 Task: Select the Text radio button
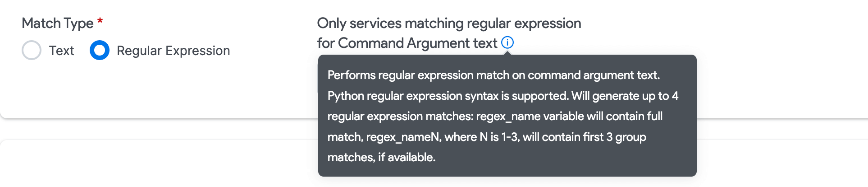pos(32,50)
